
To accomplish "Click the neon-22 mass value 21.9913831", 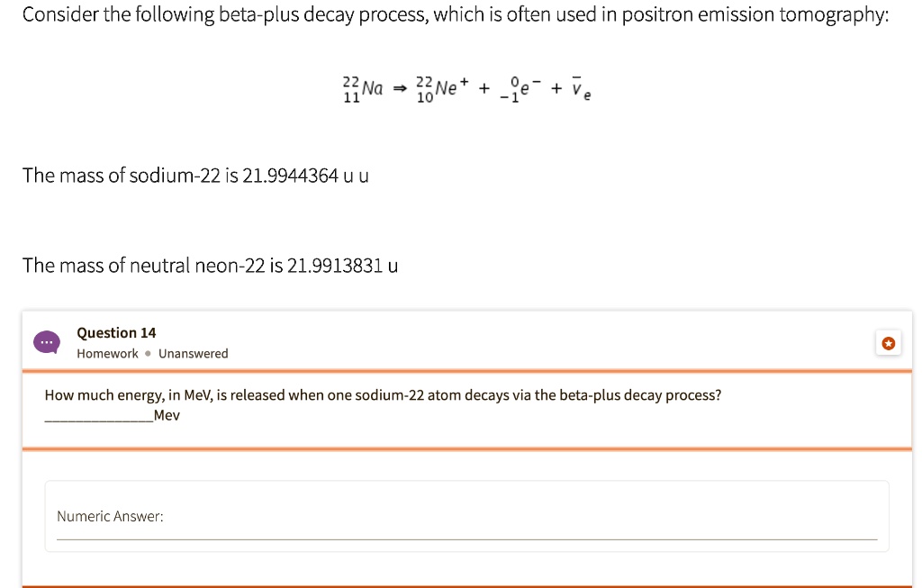I will pyautogui.click(x=337, y=266).
